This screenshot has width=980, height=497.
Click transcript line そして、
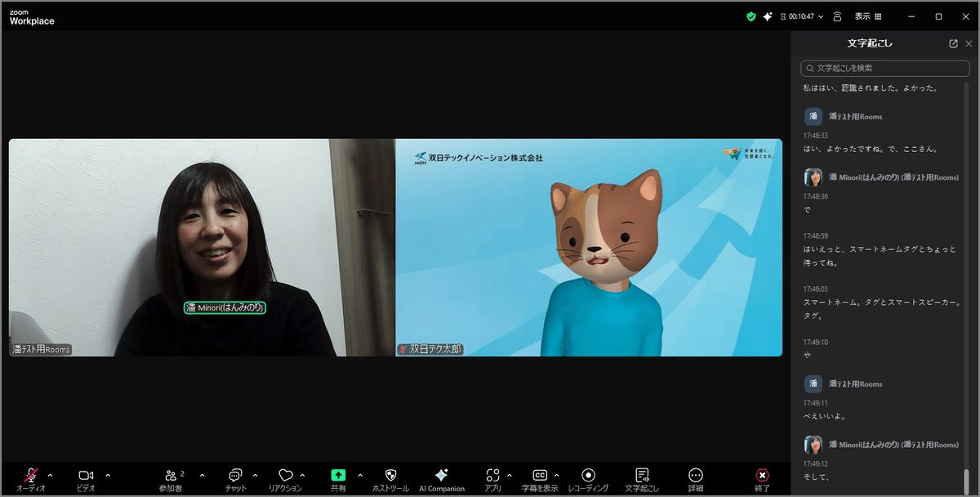click(816, 477)
